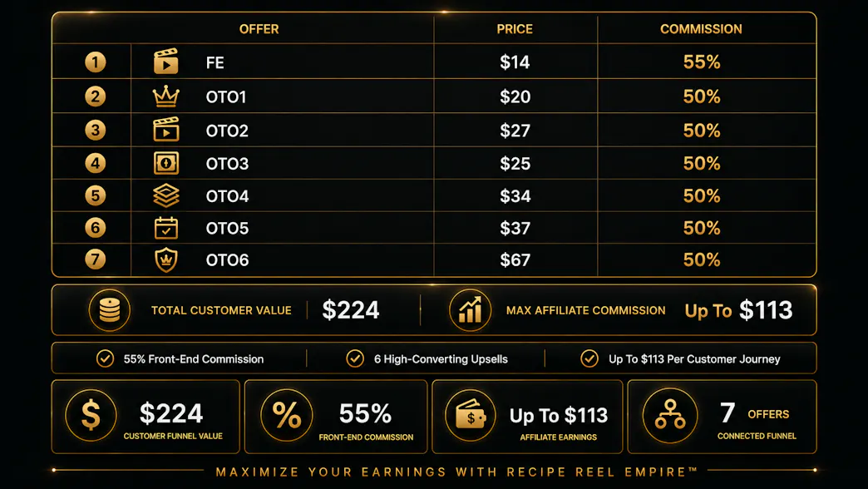Click the video frame icon for OTO2
This screenshot has width=868, height=489.
click(x=166, y=130)
